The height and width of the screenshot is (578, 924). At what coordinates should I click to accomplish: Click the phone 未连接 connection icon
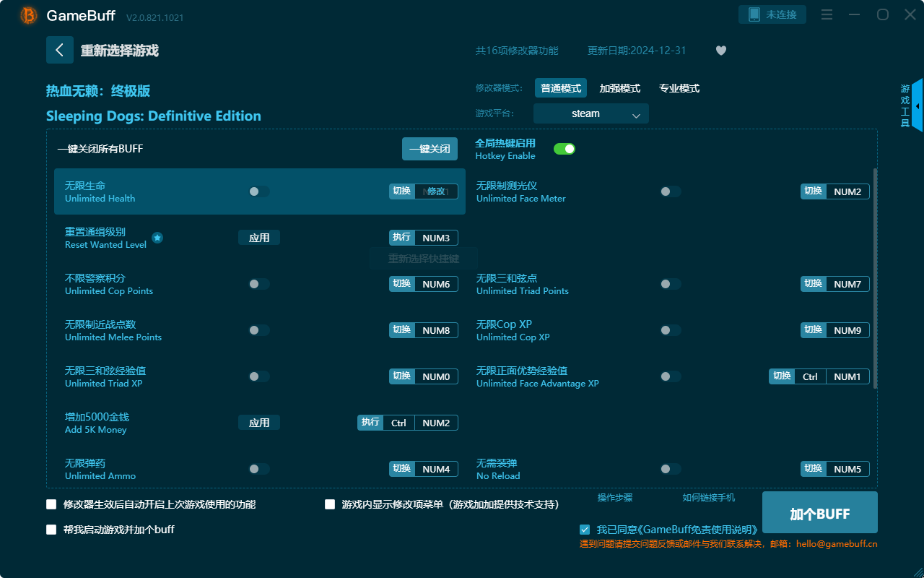pos(772,14)
